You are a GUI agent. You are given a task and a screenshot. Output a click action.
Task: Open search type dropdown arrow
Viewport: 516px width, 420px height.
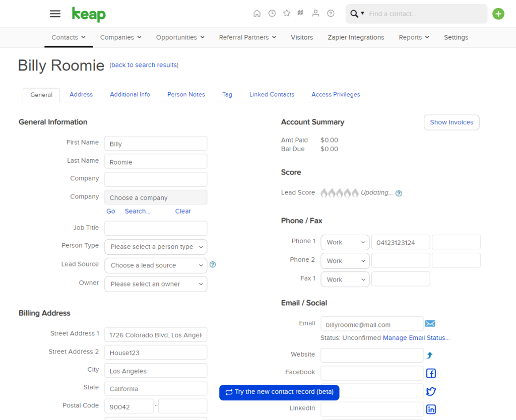pyautogui.click(x=362, y=14)
